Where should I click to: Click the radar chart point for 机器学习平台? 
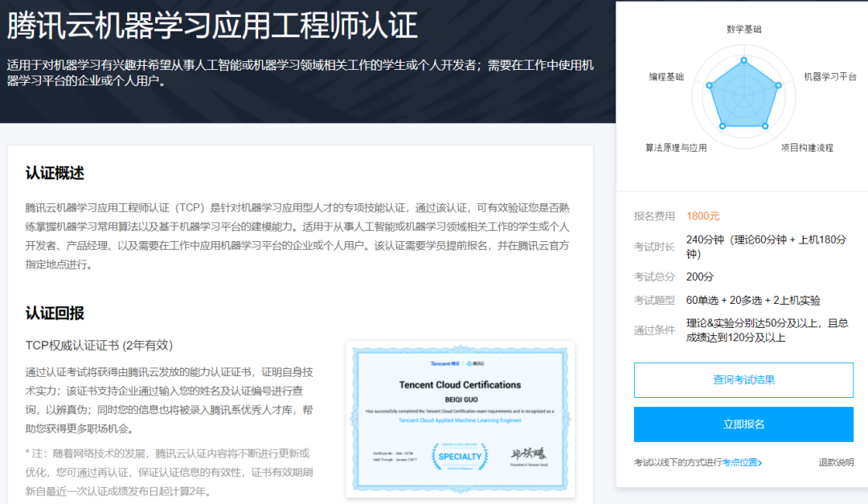pyautogui.click(x=778, y=85)
